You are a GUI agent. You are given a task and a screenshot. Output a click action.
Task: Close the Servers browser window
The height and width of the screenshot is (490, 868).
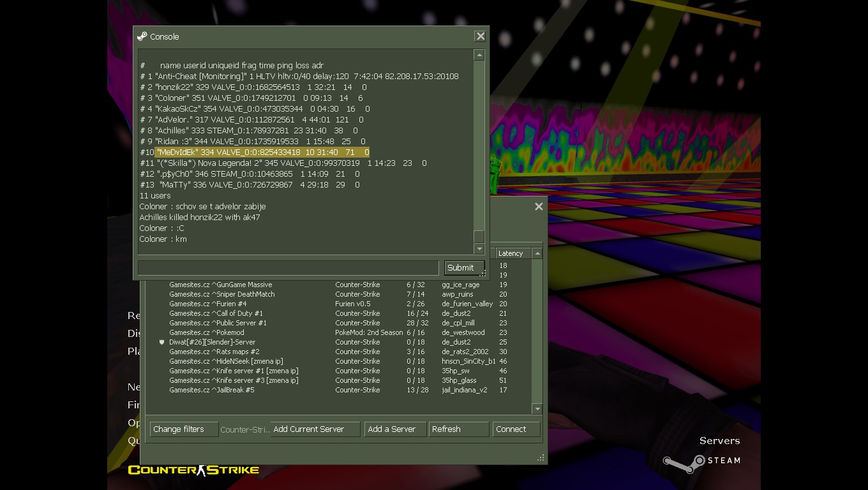539,206
